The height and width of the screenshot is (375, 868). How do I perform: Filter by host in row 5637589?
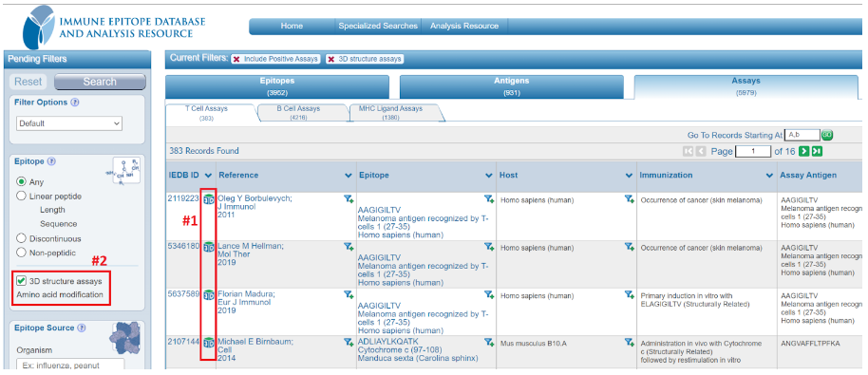coord(630,294)
